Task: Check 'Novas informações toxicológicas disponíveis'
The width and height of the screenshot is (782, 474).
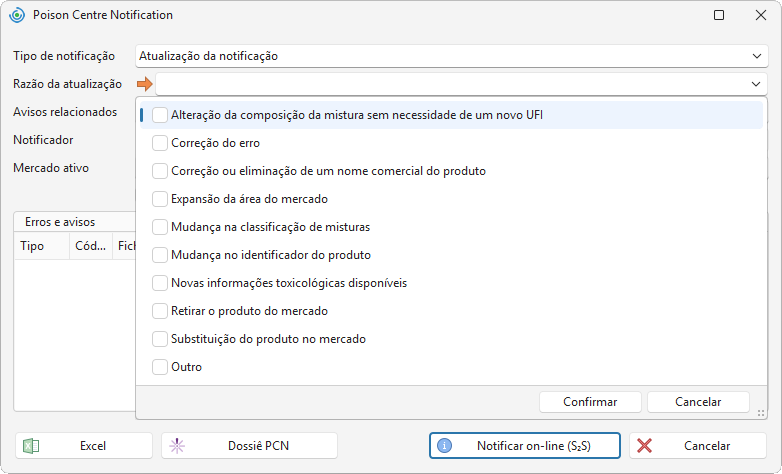Action: coord(160,283)
